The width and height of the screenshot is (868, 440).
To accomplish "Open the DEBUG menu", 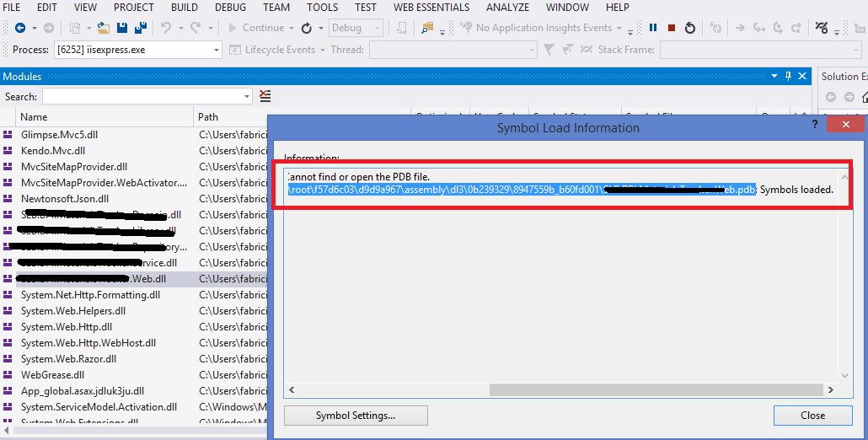I will click(230, 8).
